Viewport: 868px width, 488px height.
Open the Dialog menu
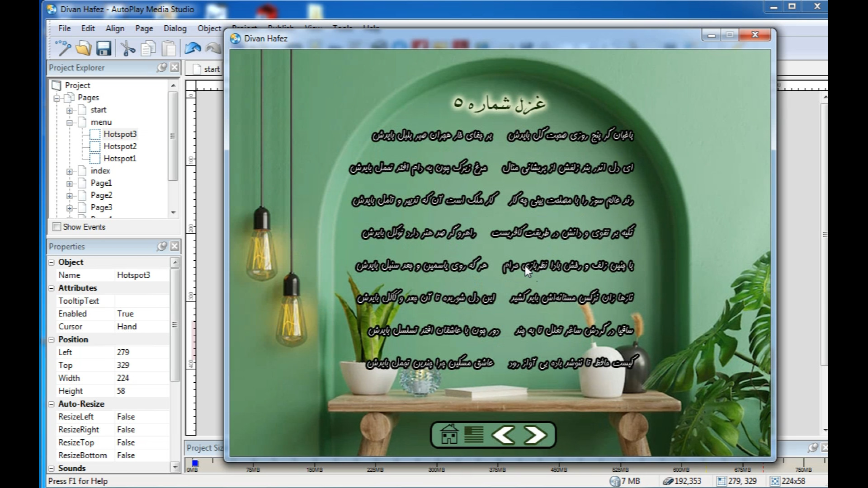(175, 28)
